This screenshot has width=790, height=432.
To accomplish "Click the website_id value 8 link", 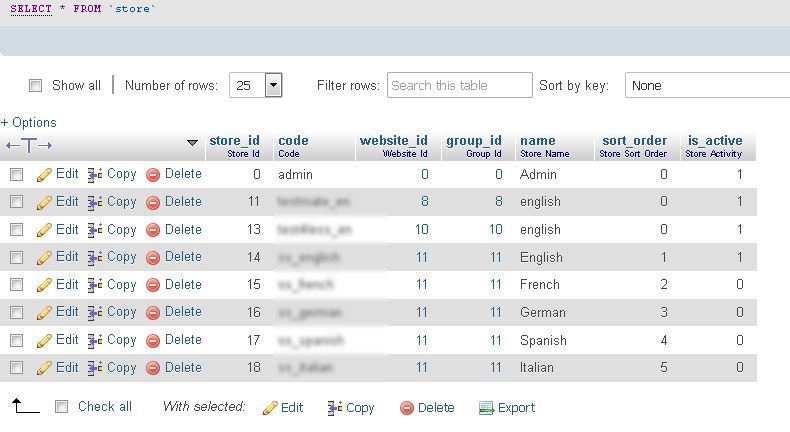I will point(425,202).
